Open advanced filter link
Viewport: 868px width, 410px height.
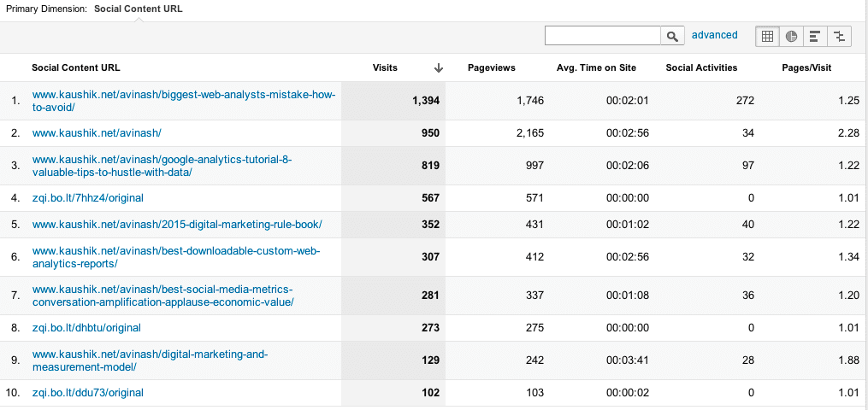[714, 35]
